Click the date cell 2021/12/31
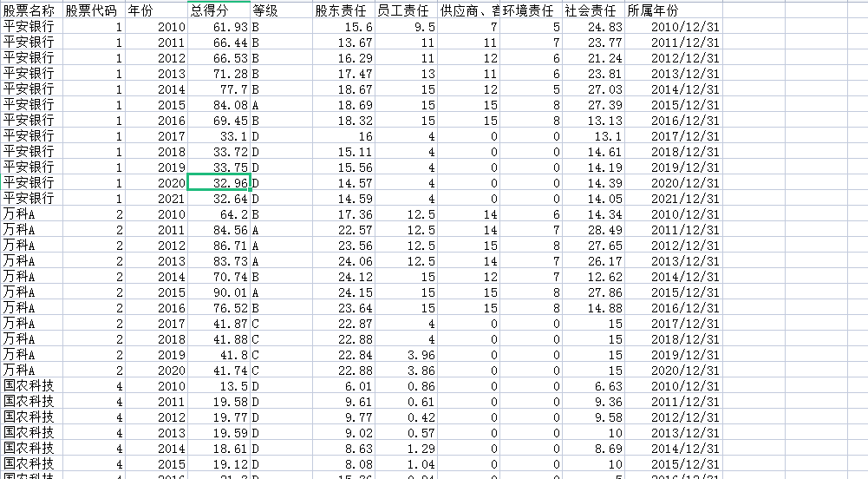The width and height of the screenshot is (868, 479). click(674, 198)
